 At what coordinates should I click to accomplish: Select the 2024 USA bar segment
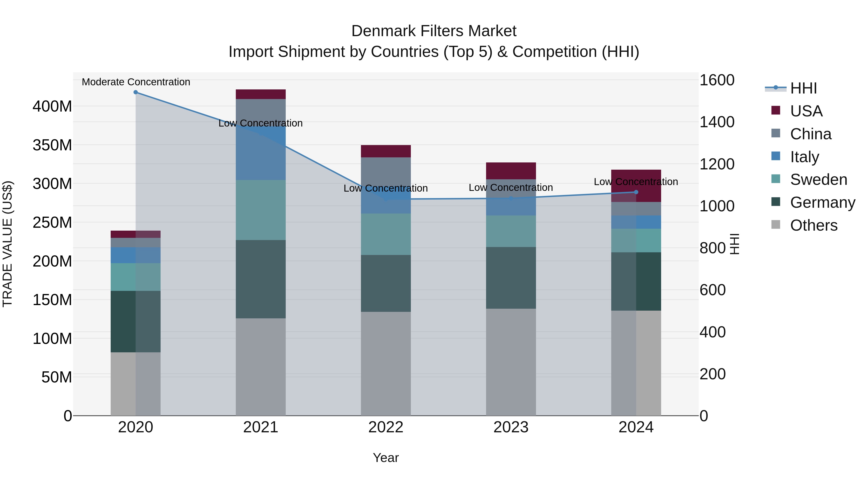click(636, 186)
